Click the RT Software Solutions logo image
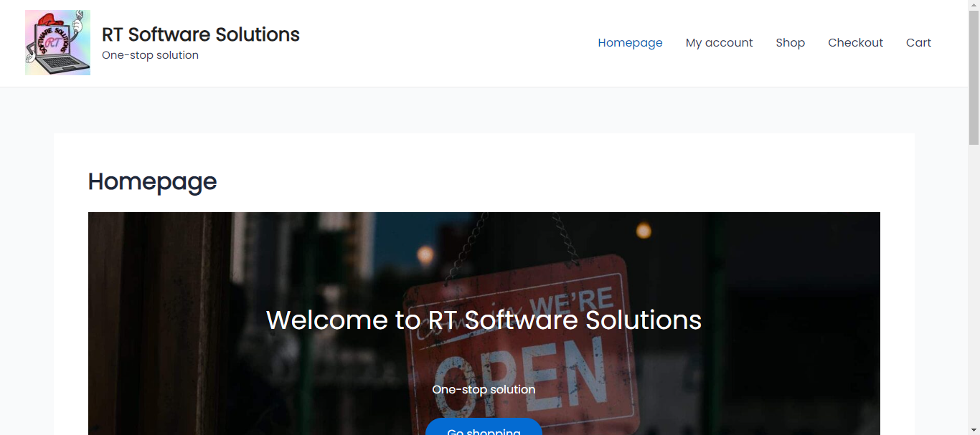Image resolution: width=980 pixels, height=435 pixels. (57, 43)
